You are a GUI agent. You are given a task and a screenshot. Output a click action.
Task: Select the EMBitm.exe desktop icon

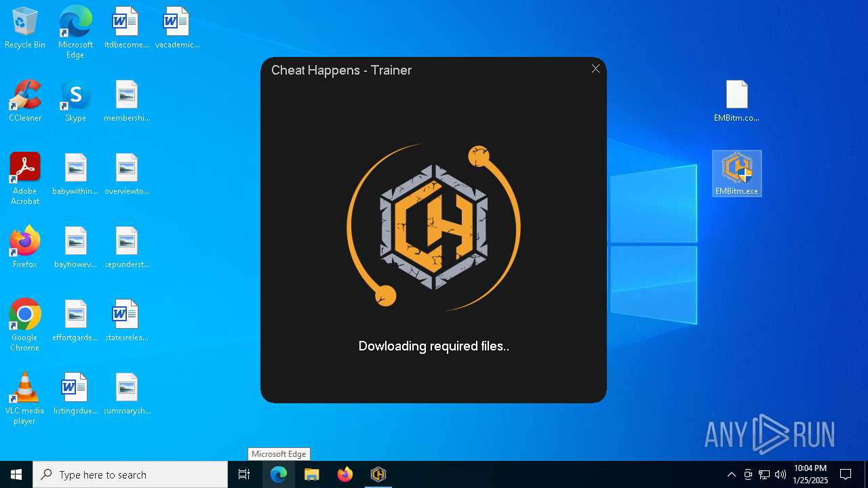[736, 174]
